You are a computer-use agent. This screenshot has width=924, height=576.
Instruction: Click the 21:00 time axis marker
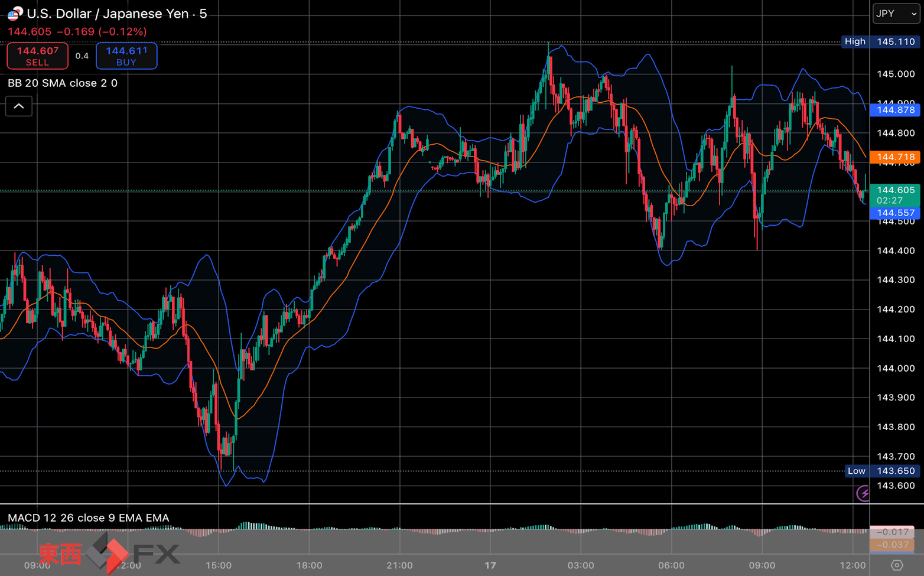400,565
